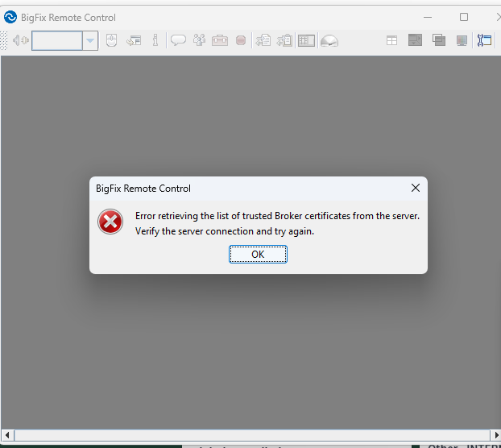Click the toolbox briefcase icon

pos(220,40)
